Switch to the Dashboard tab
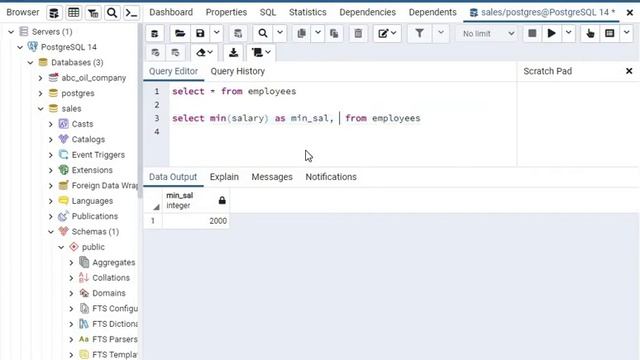 point(171,12)
